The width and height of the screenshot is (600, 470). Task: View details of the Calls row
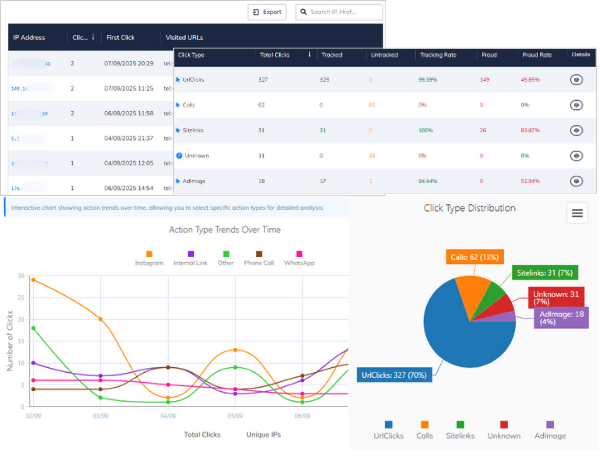click(576, 104)
